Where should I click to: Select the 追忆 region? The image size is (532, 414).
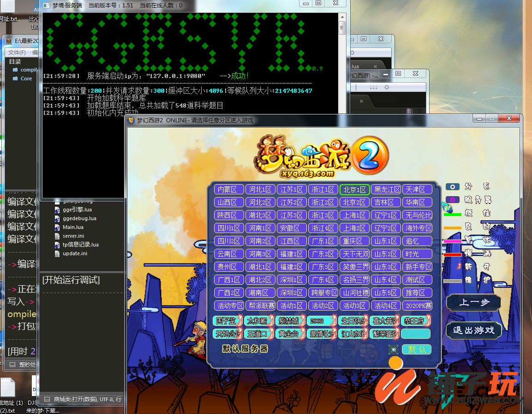[417, 241]
